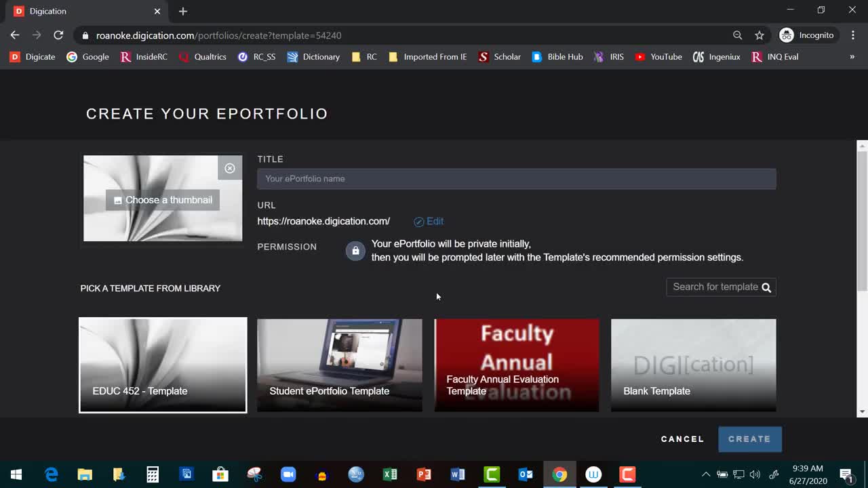The image size is (868, 488).
Task: Open the InsideRC bookmark
Action: pyautogui.click(x=144, y=57)
